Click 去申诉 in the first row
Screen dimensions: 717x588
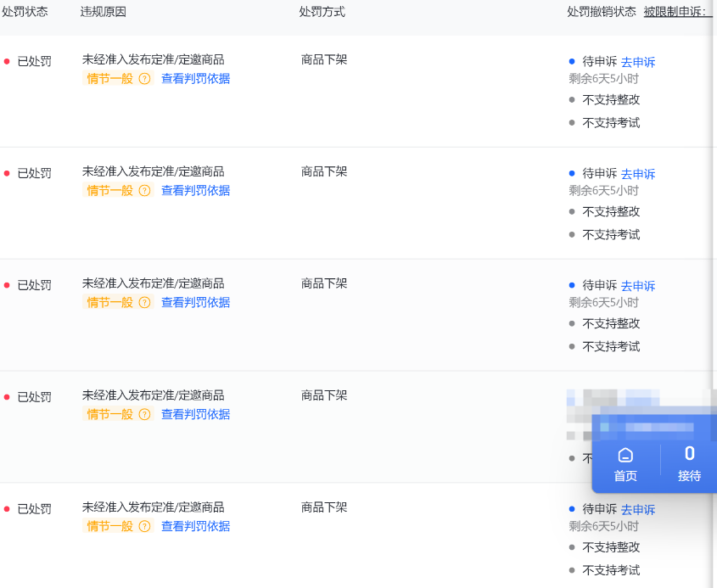pos(638,62)
